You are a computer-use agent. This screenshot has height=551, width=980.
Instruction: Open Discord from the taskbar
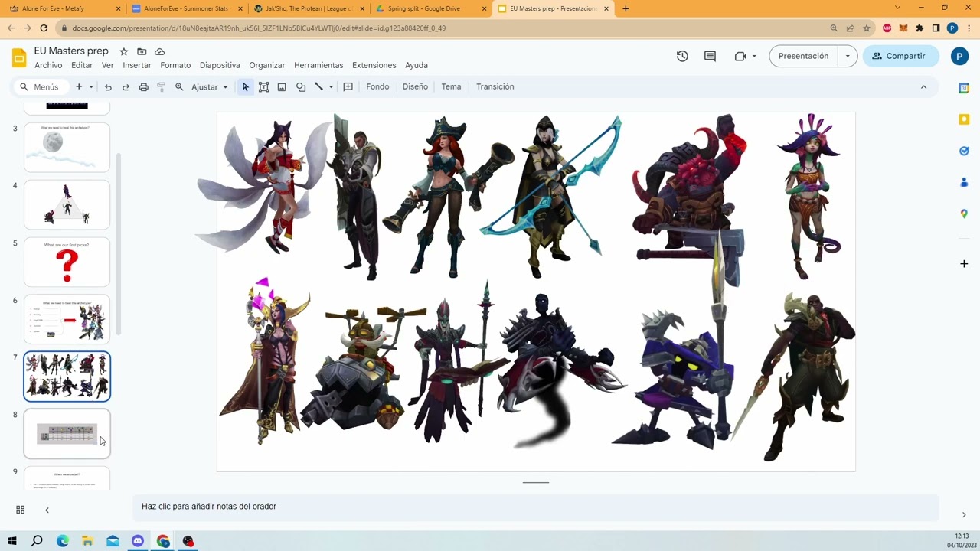(138, 541)
